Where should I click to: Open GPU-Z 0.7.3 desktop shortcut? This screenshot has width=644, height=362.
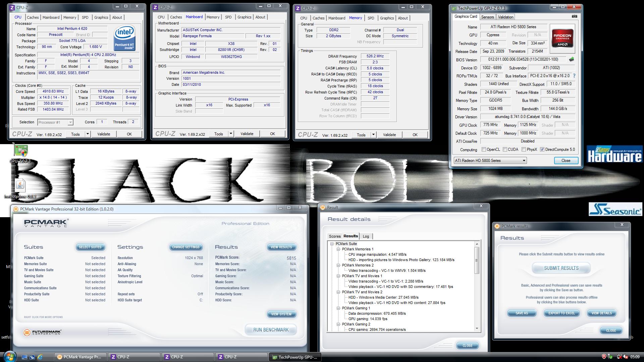tap(20, 154)
